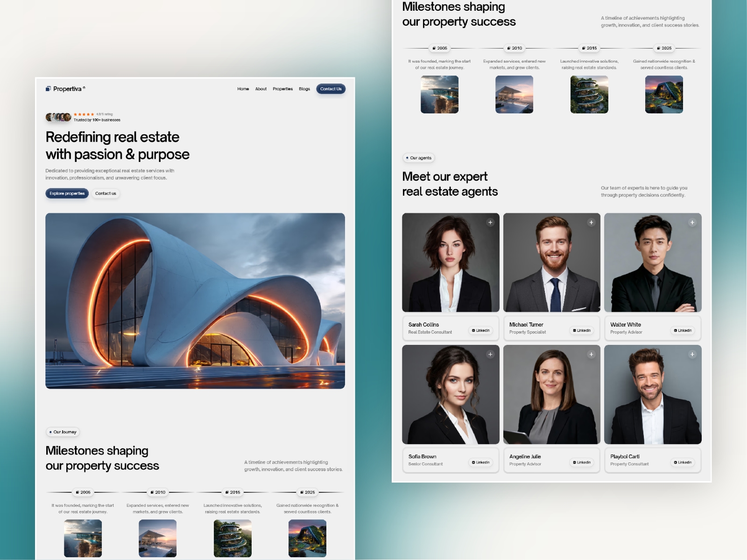Click the Explore properties button
Image resolution: width=747 pixels, height=560 pixels.
67,193
